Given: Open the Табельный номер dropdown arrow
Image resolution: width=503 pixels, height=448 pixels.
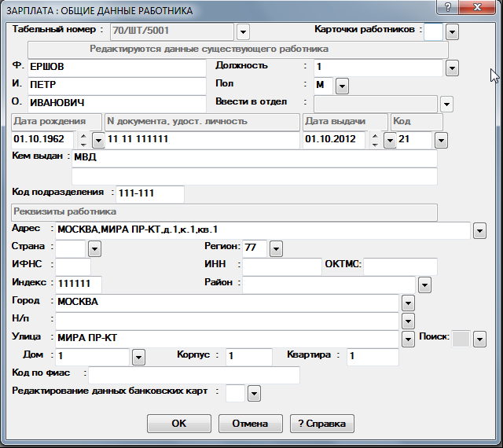Looking at the screenshot, I should tap(243, 31).
